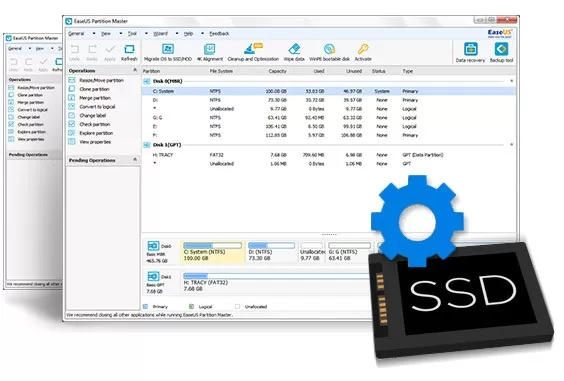Collapse the Operations panel chevron
Image resolution: width=564 pixels, height=381 pixels.
tap(135, 70)
